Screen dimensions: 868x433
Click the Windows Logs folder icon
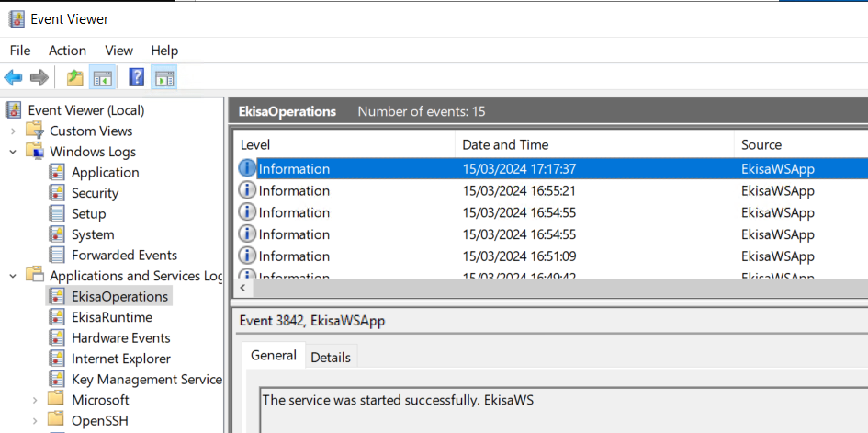35,151
